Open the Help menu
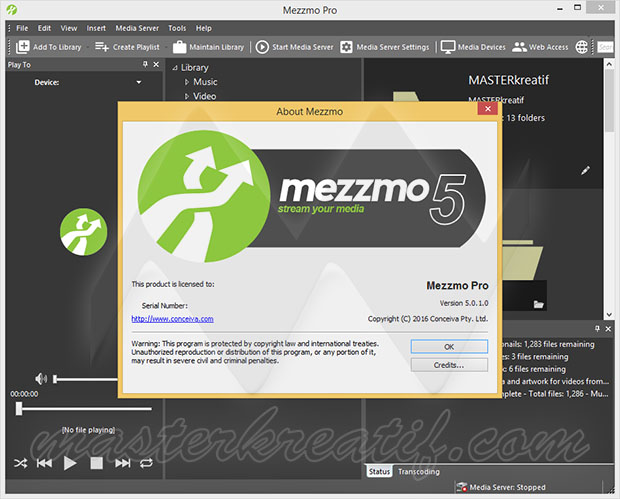This screenshot has height=499, width=620. (204, 28)
